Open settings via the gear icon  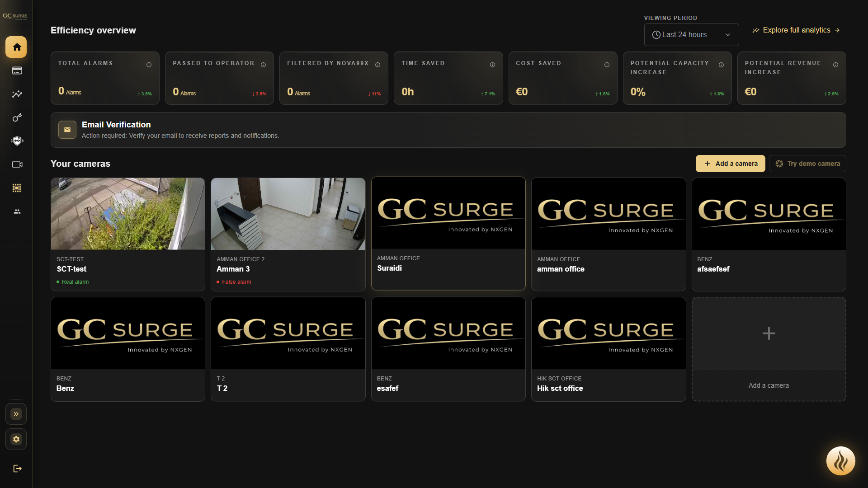16,439
